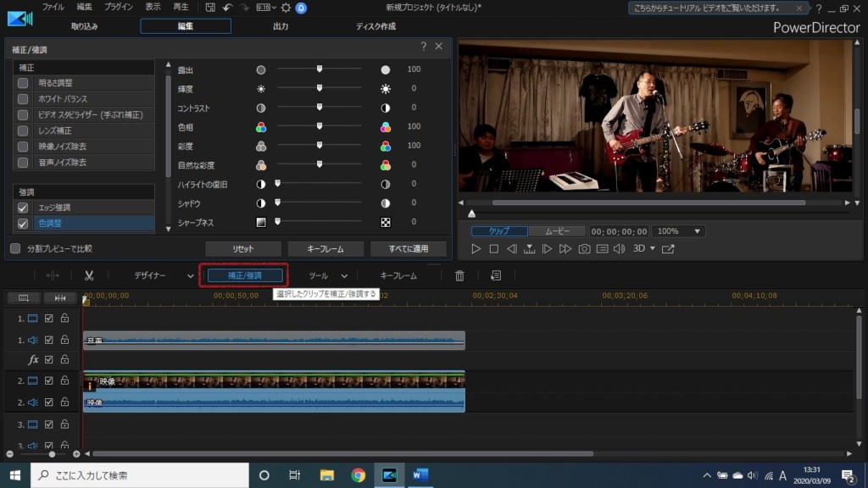
Task: Adjust the コントラスト slider
Action: 319,107
